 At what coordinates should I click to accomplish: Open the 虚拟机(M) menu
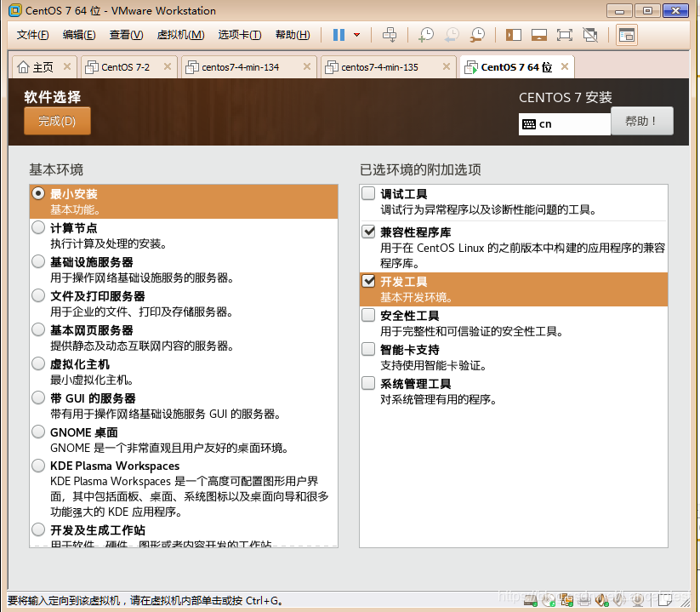[x=179, y=35]
